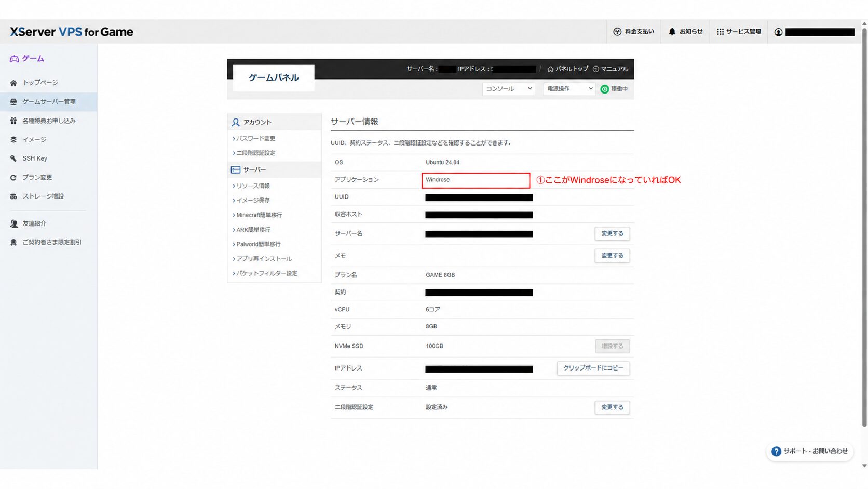Click the server icon beside ゲームサーバー管理

point(13,102)
